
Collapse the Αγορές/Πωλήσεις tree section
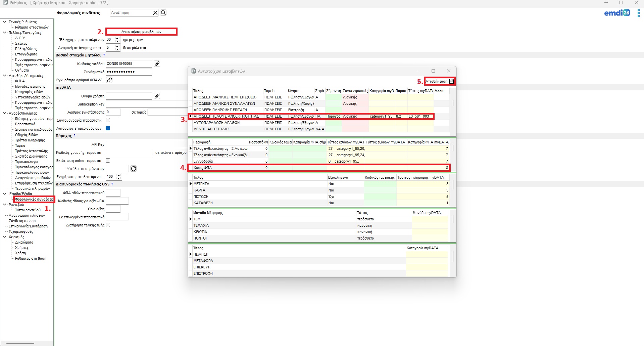coord(4,113)
